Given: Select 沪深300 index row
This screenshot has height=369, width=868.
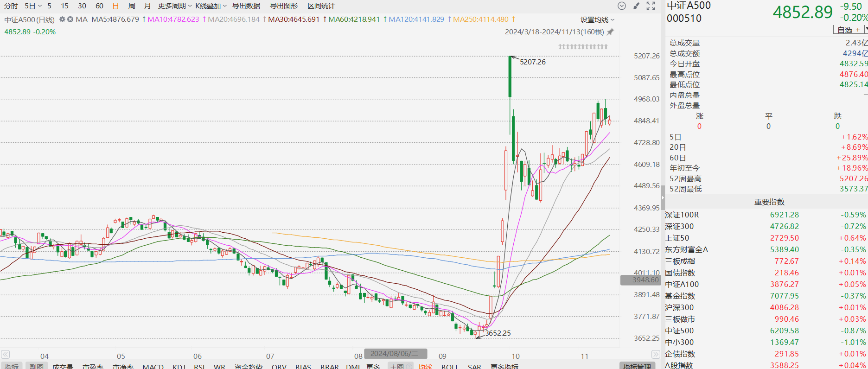Looking at the screenshot, I should tap(766, 308).
